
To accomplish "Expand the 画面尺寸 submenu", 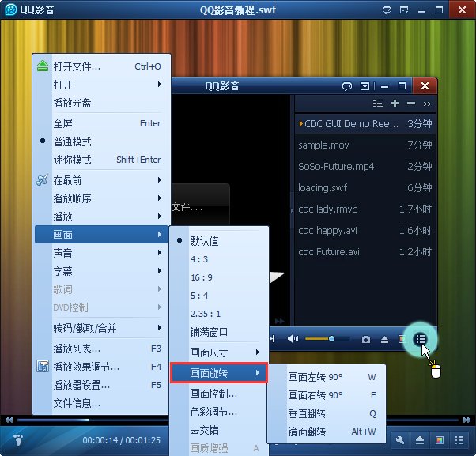I will [x=219, y=352].
